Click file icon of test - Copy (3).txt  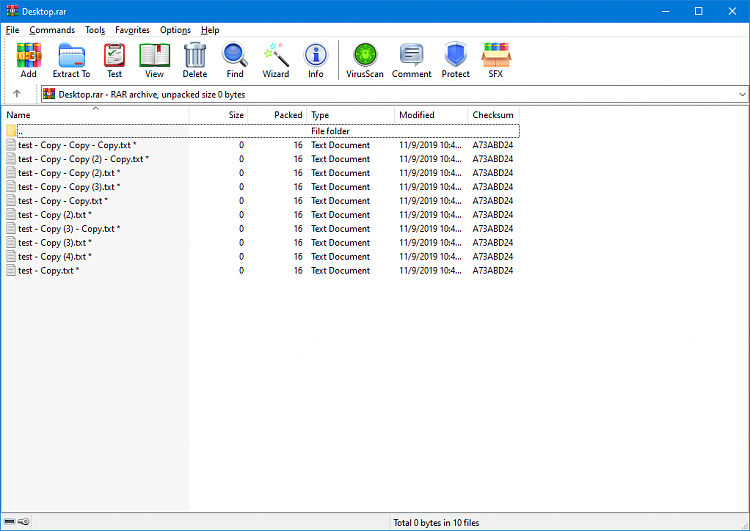coord(11,243)
